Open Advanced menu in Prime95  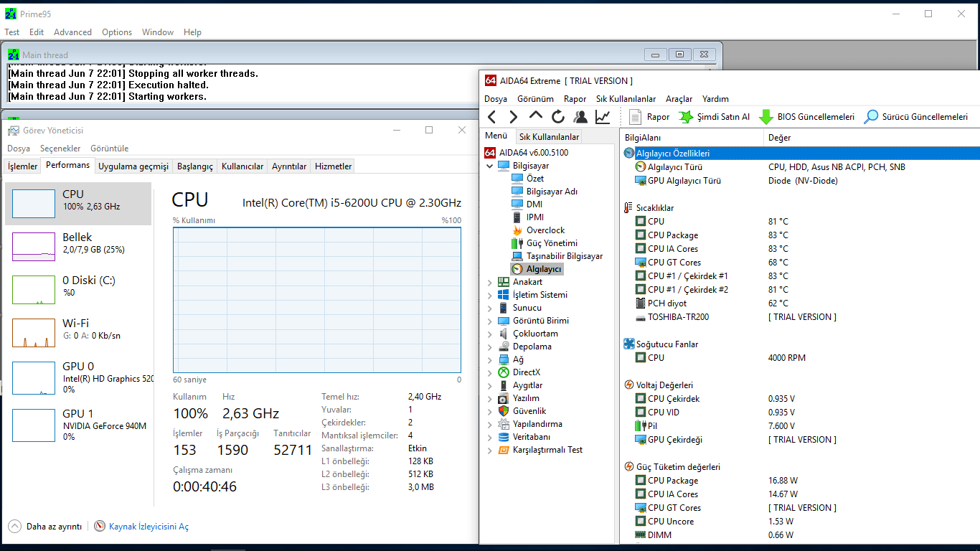(x=72, y=32)
